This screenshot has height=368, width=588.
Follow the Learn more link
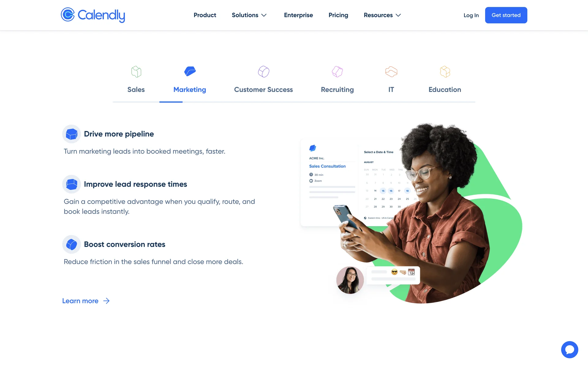[86, 301]
